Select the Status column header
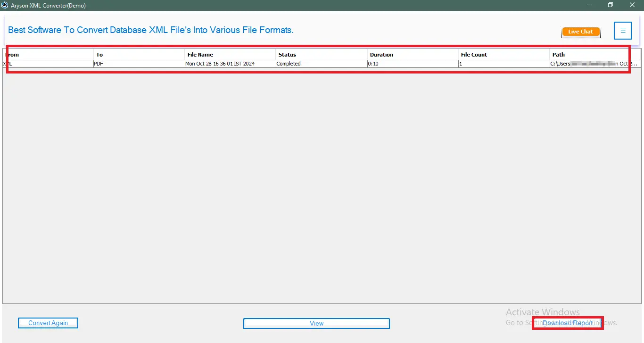The image size is (644, 343). pos(322,55)
